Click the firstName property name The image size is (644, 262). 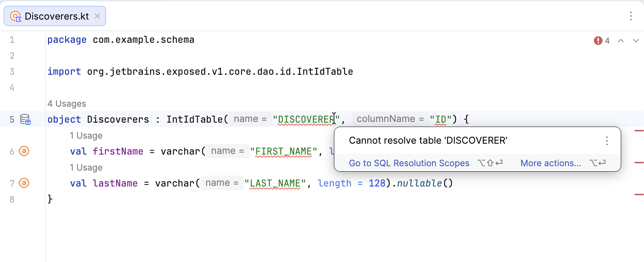pyautogui.click(x=118, y=151)
